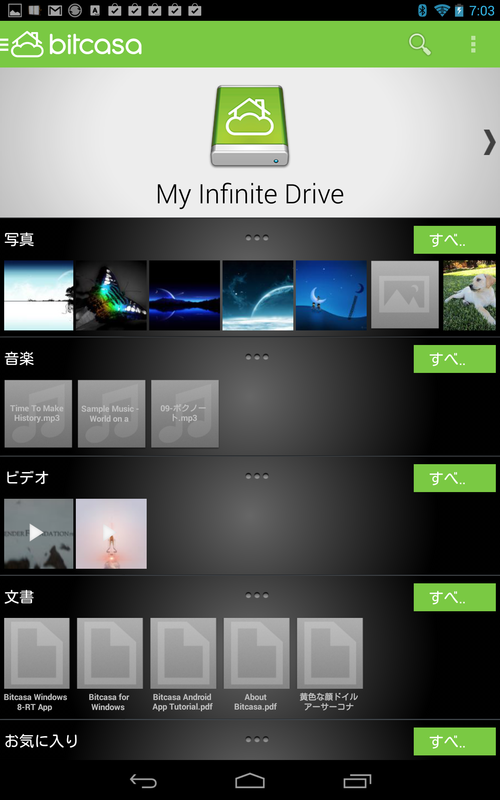The image size is (500, 800).
Task: Open Bitcasa Android App Tutorial.pdf
Action: click(x=183, y=665)
